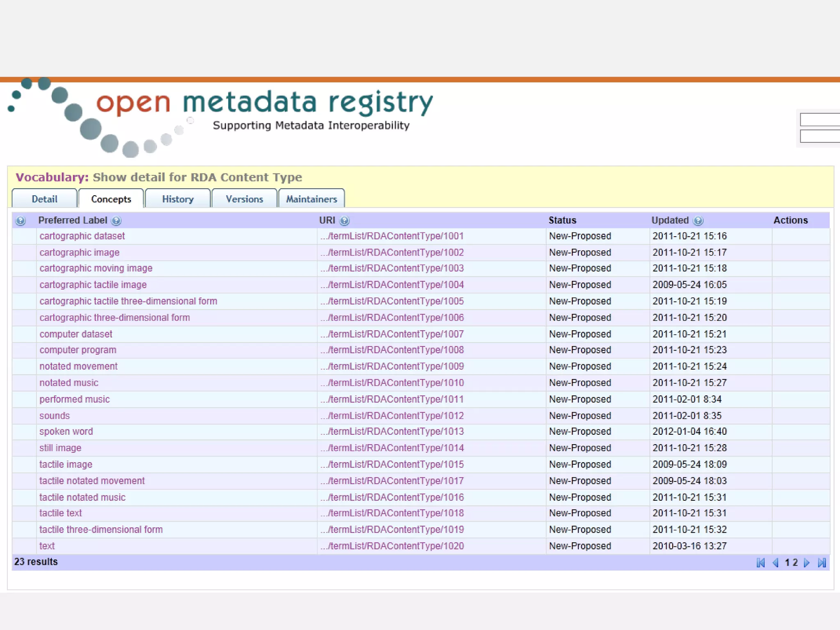Jump to last page of results
840x630 pixels.
click(x=822, y=563)
